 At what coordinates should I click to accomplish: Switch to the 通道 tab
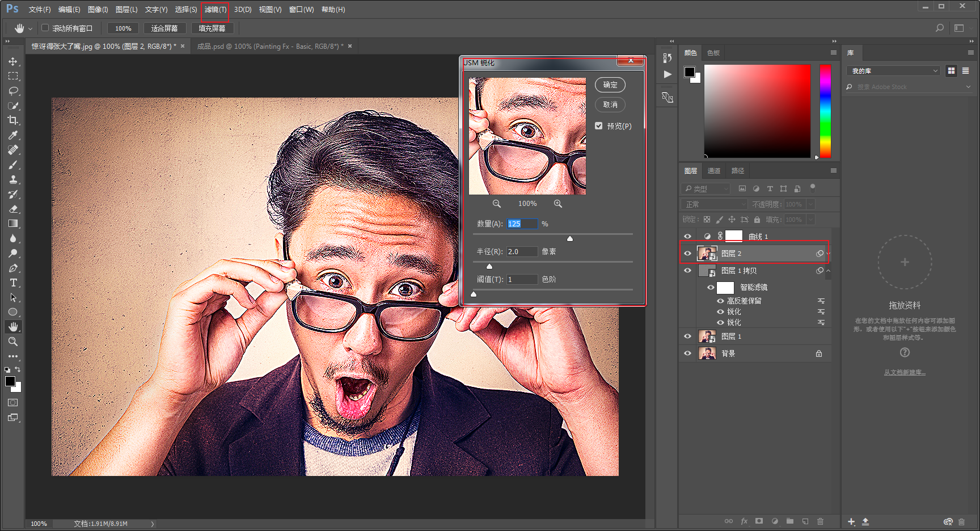(714, 171)
